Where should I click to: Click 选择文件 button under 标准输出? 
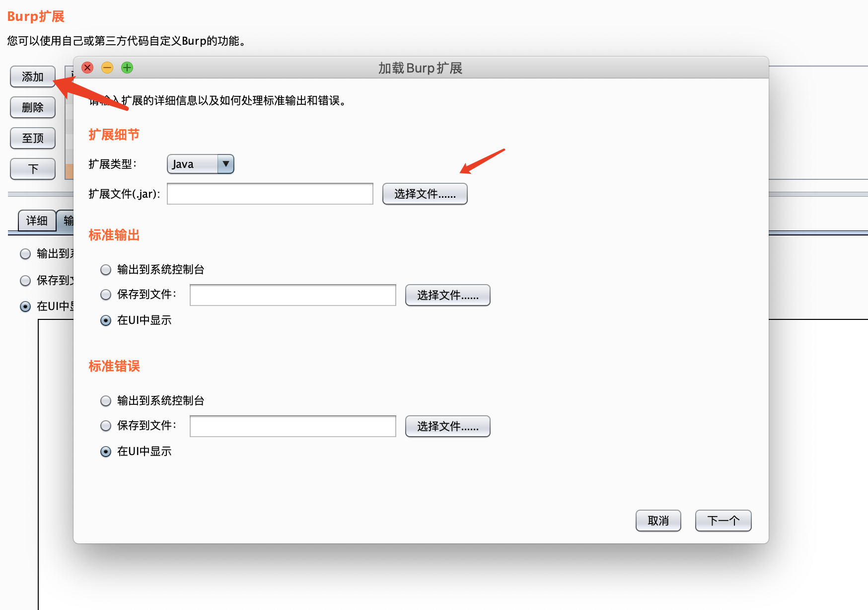tap(448, 295)
